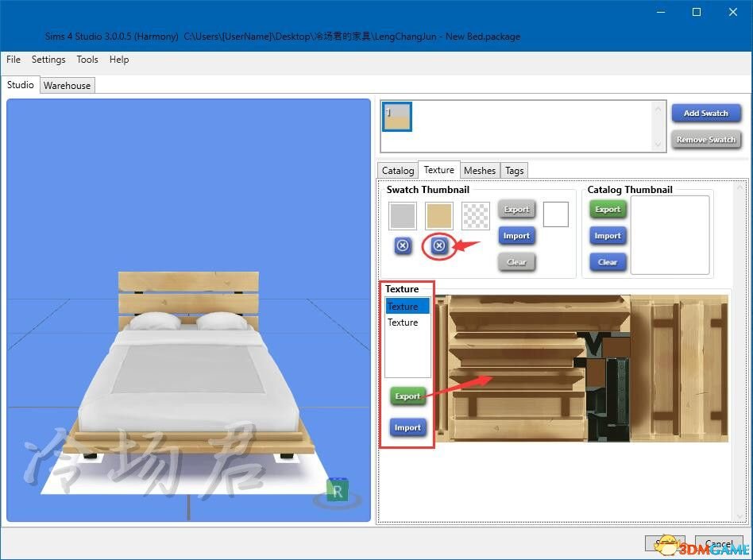Clear the swatch thumbnail

[517, 262]
